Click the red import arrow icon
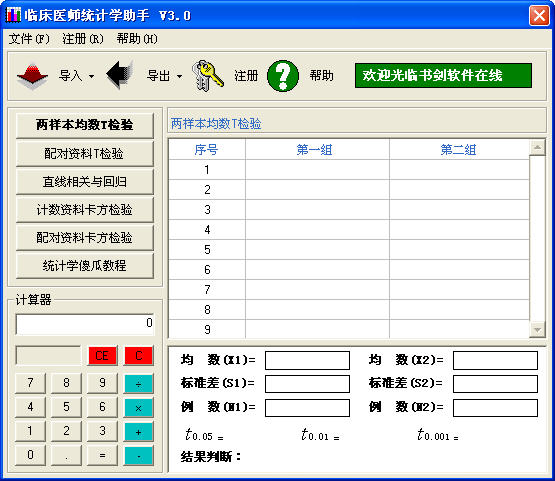555x481 pixels. coord(32,76)
